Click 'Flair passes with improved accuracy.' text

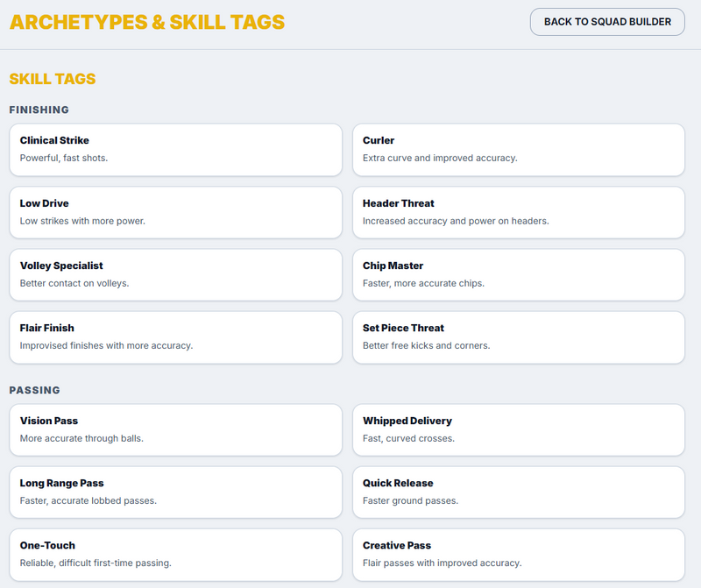tap(442, 563)
